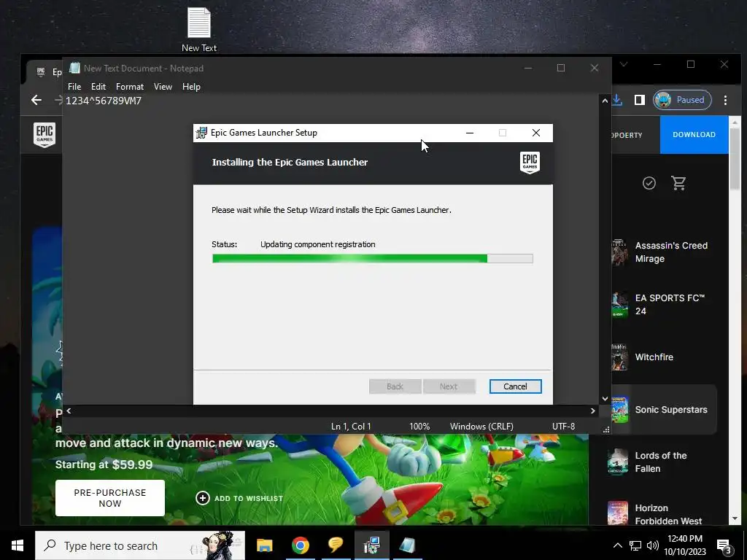The image size is (747, 560).
Task: Open the yellow chat app in the taskbar
Action: pos(336,545)
